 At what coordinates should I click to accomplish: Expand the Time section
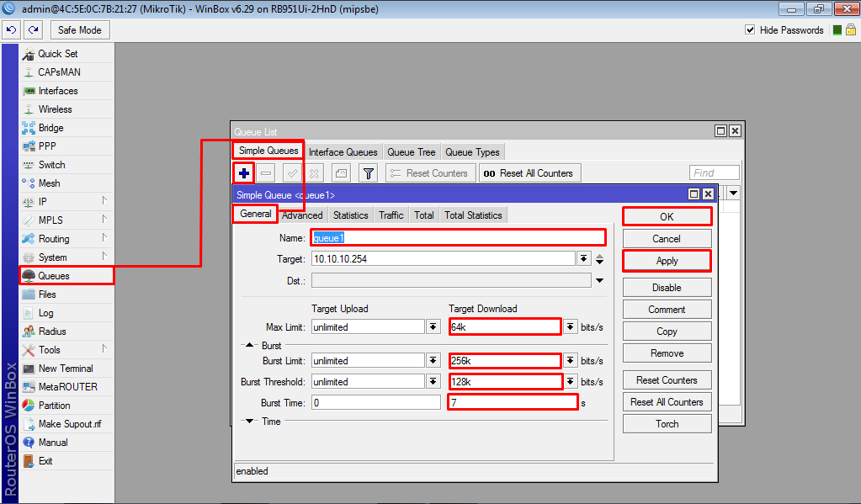click(x=249, y=421)
